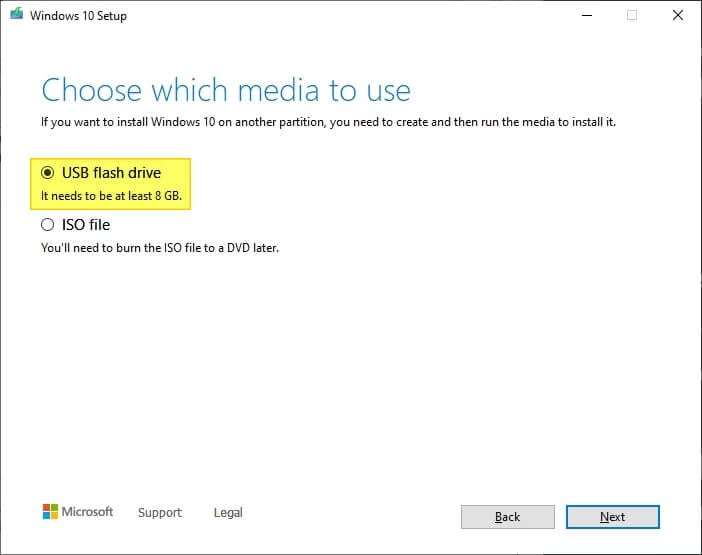Click the "It needs to be at least 8 GB" note
The width and height of the screenshot is (702, 555).
[x=111, y=196]
